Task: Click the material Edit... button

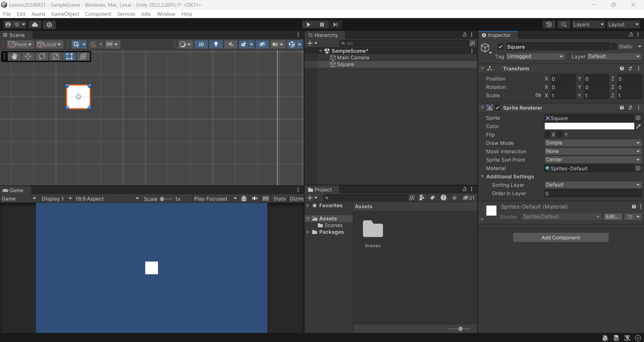Action: (612, 217)
